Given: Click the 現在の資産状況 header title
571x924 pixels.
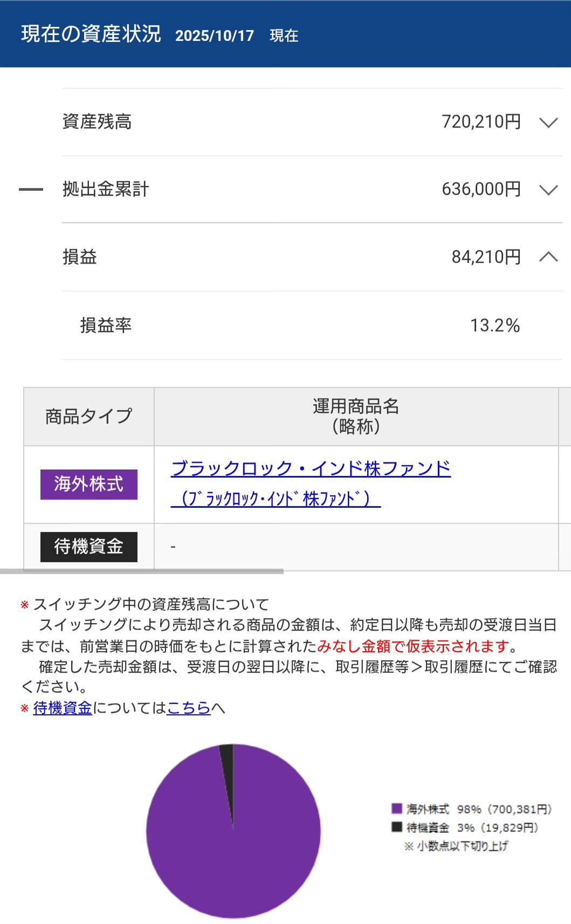Looking at the screenshot, I should point(91,34).
